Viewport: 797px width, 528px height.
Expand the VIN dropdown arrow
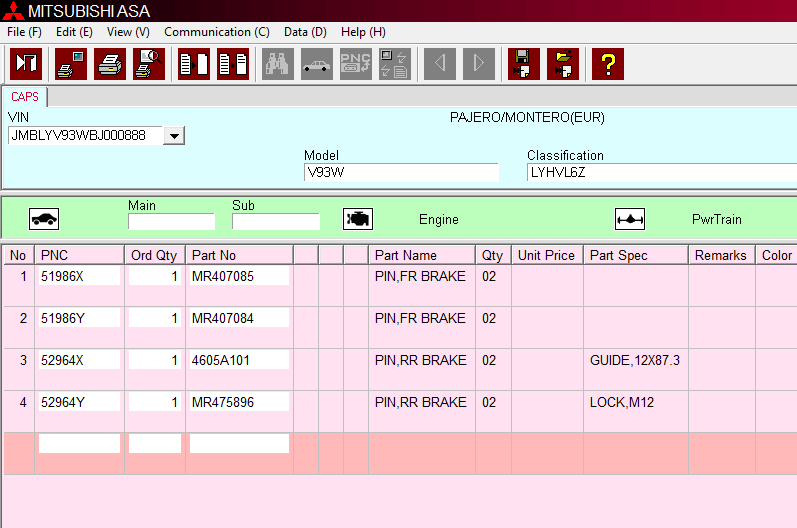[174, 136]
